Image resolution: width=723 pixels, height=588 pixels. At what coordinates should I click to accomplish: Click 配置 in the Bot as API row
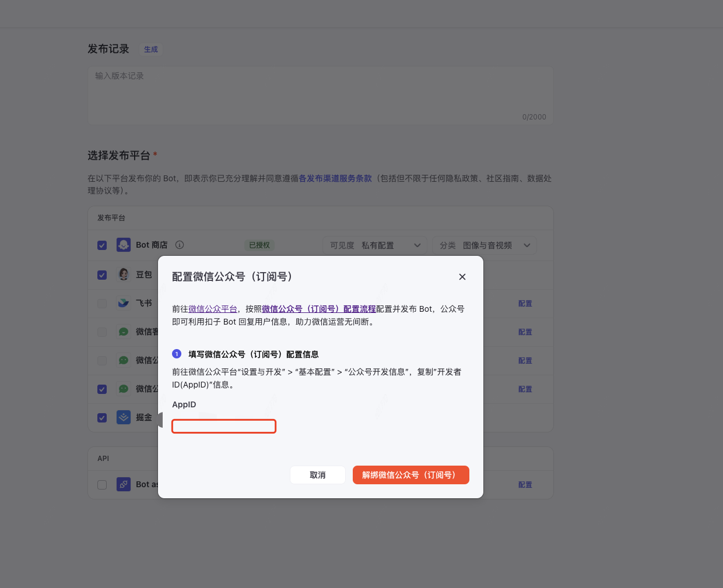click(x=525, y=485)
